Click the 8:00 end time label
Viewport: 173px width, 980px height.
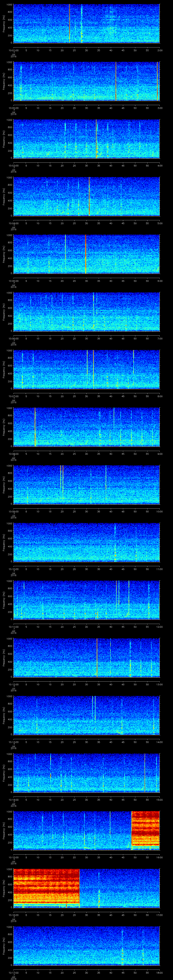click(160, 396)
